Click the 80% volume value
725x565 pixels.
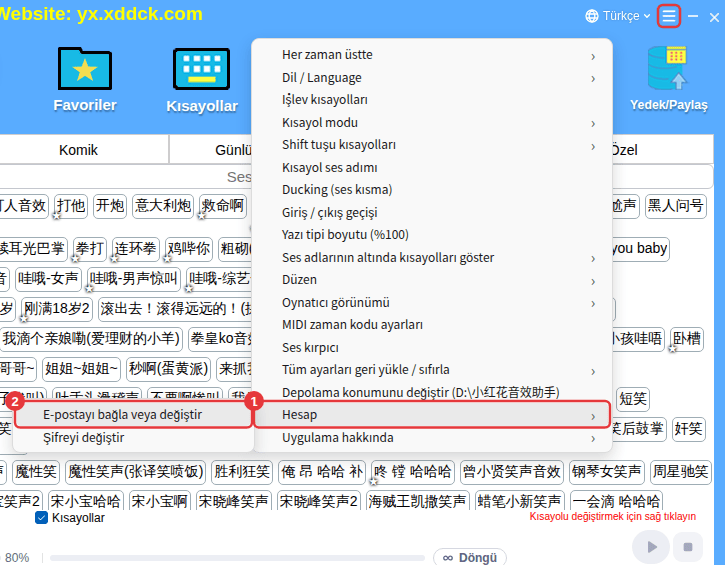coord(17,558)
